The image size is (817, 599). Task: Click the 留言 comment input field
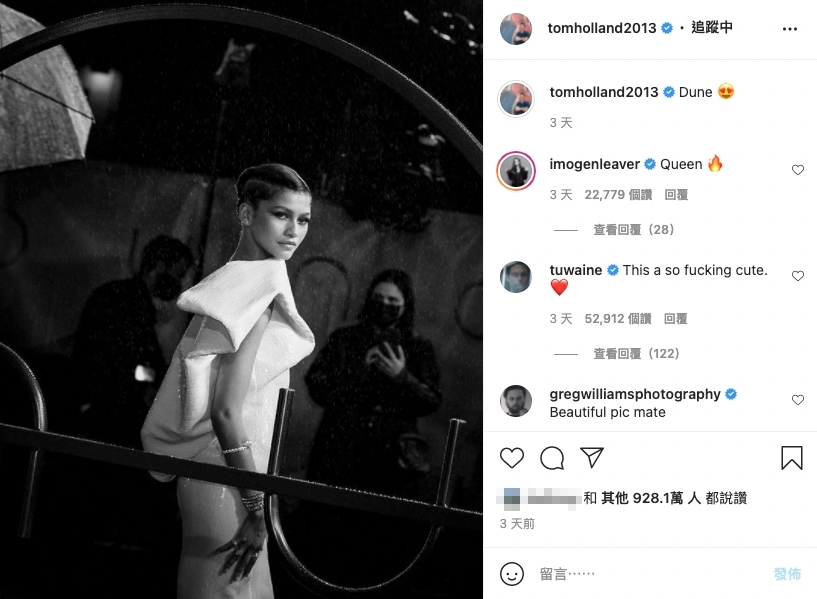(651, 574)
